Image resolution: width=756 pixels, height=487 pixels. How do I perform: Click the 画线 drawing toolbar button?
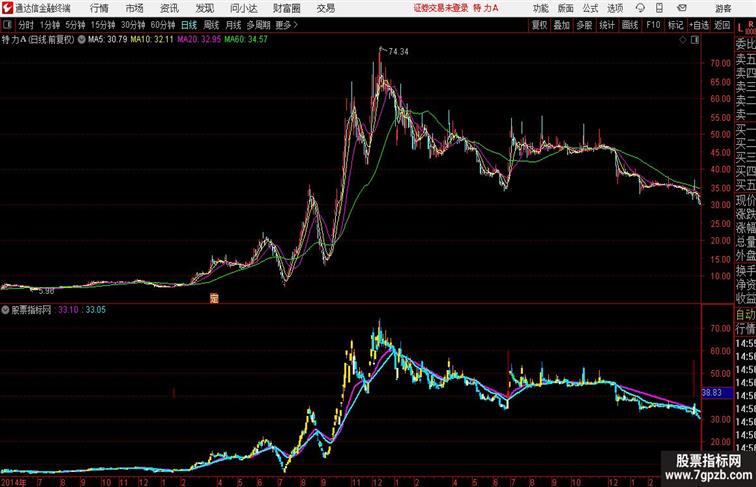point(630,25)
